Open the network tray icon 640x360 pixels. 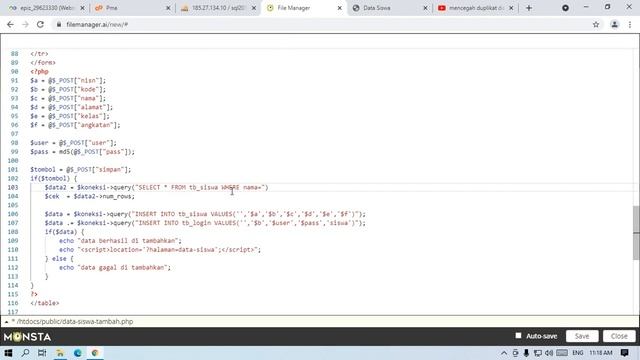point(538,353)
